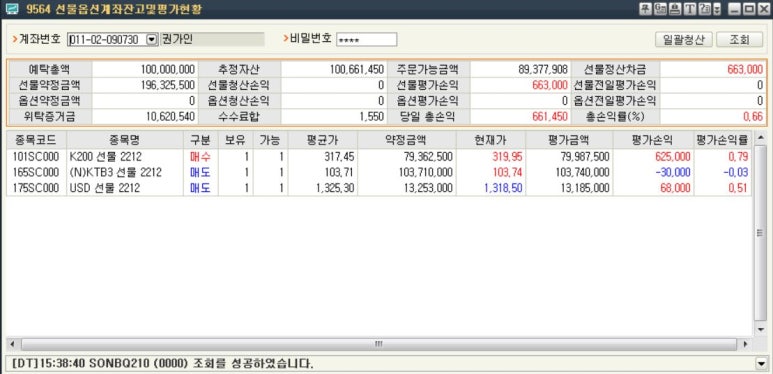Expand the status message dropdown arrow
Viewport: 773px width, 374px height.
click(761, 364)
